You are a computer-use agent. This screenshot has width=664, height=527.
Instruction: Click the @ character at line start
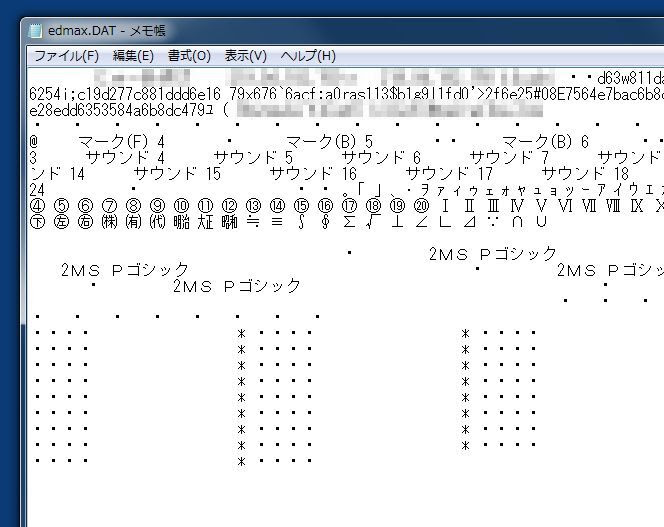point(33,141)
